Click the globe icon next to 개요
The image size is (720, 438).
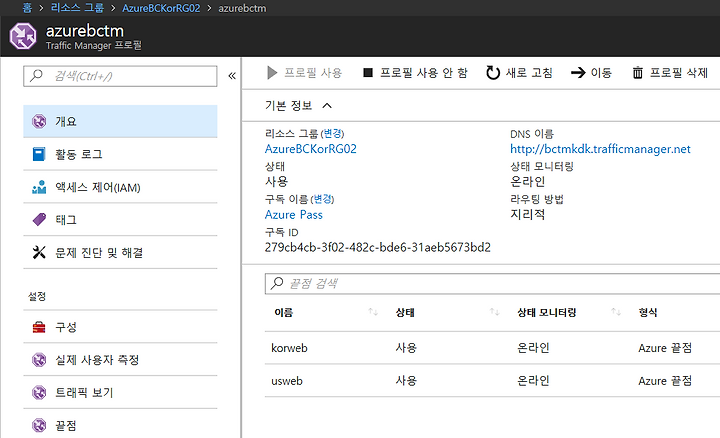[39, 121]
